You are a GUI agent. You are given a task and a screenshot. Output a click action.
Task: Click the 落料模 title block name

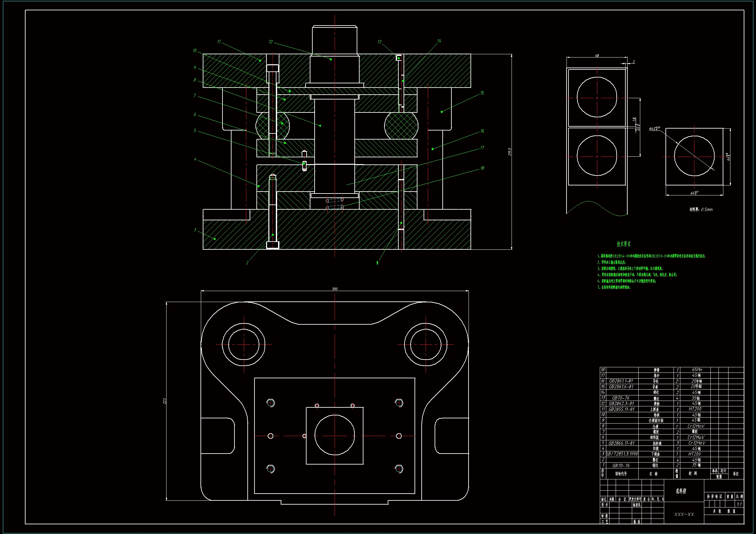tap(681, 491)
